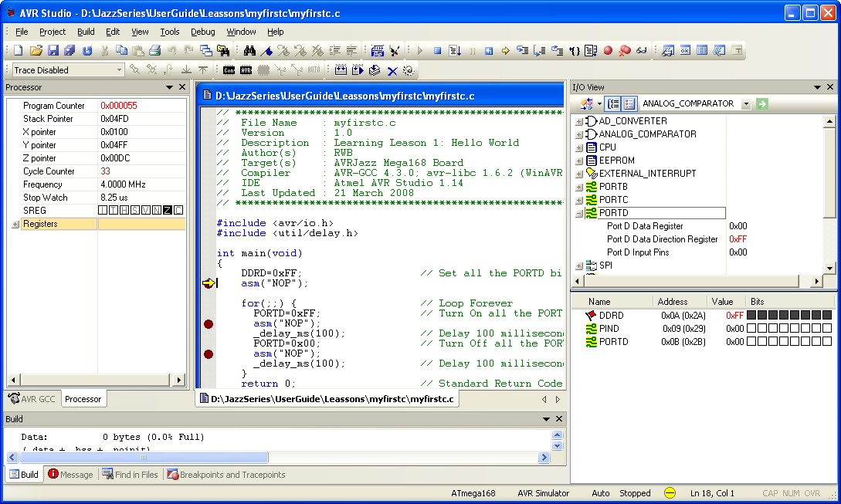This screenshot has height=504, width=841.
Task: Click the breakpoint marker beside PORTD=0x00 NOP line
Action: 209,353
